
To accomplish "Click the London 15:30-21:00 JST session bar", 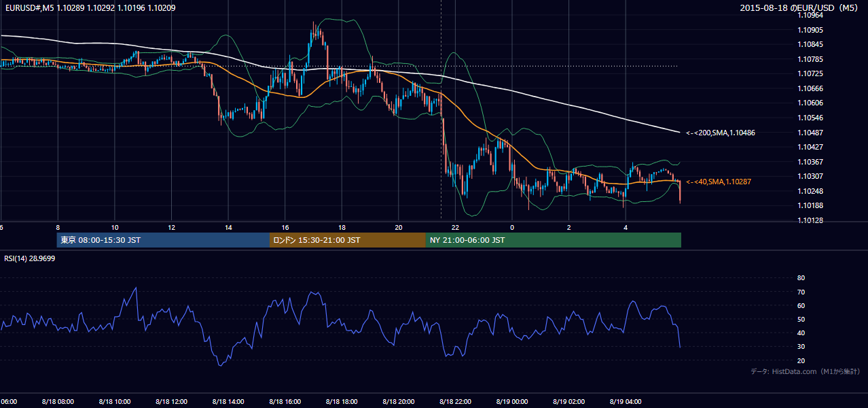I will coord(348,240).
